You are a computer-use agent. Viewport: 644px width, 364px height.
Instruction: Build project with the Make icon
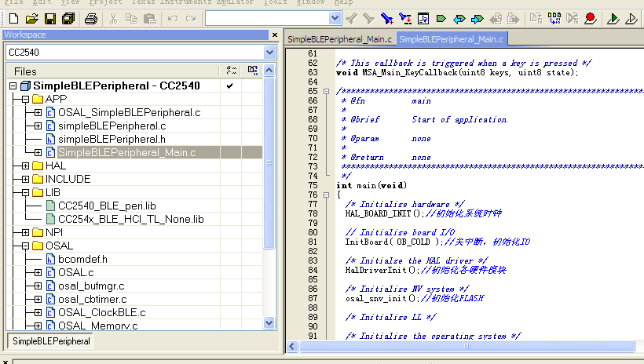554,19
